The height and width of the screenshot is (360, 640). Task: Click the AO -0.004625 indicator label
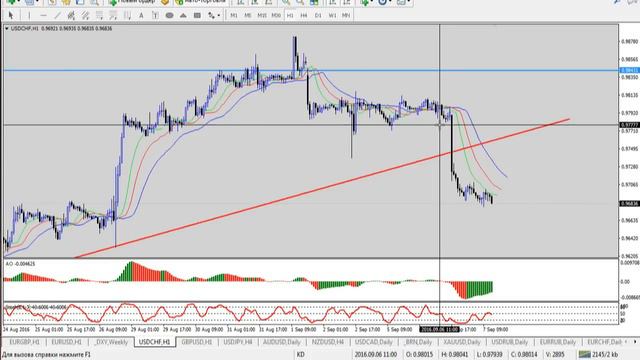20,264
